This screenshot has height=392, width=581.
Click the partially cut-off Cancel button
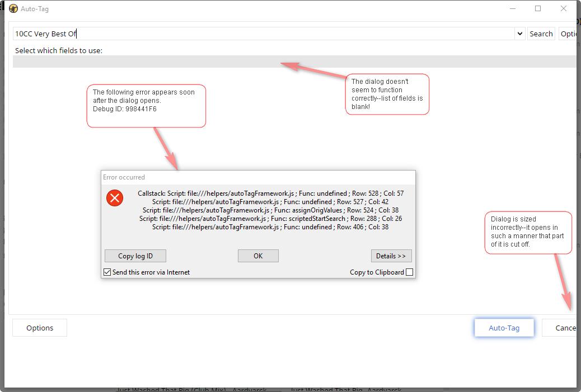pyautogui.click(x=560, y=328)
